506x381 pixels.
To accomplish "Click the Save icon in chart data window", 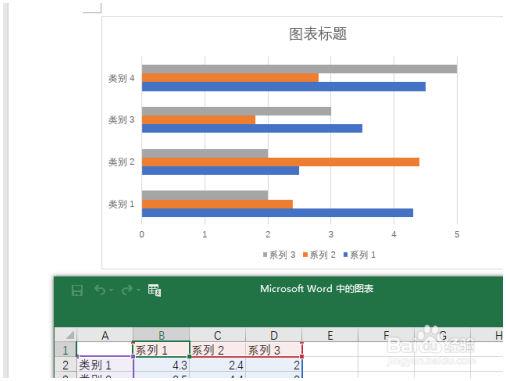I will tap(77, 290).
